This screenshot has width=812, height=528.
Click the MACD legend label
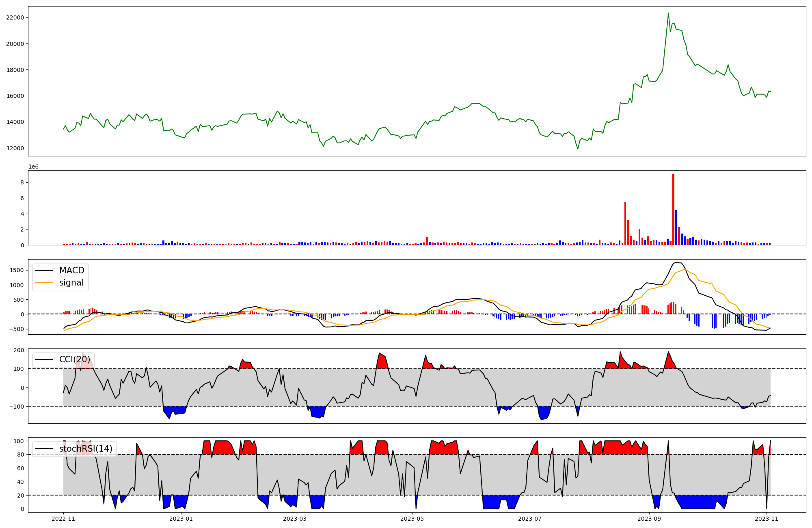click(71, 270)
